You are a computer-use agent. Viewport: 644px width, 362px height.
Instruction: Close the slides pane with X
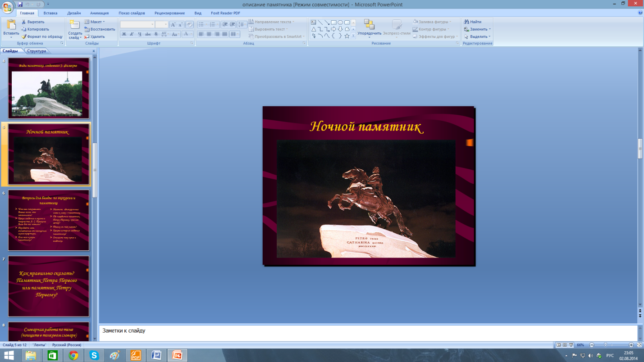94,51
